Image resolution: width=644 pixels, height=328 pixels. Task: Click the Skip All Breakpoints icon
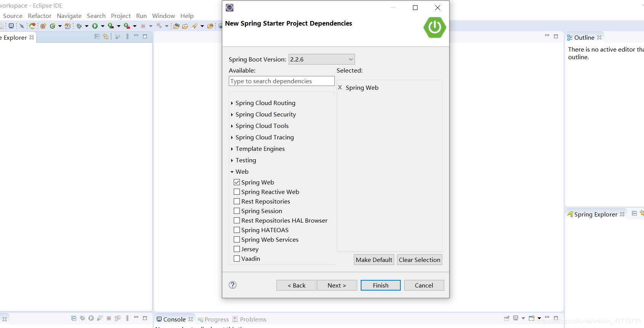(22, 26)
